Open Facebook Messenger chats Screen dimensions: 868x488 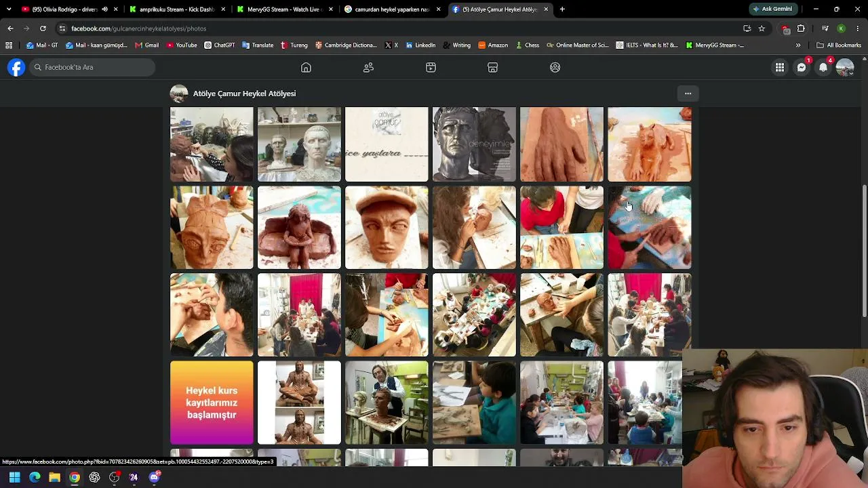tap(802, 67)
